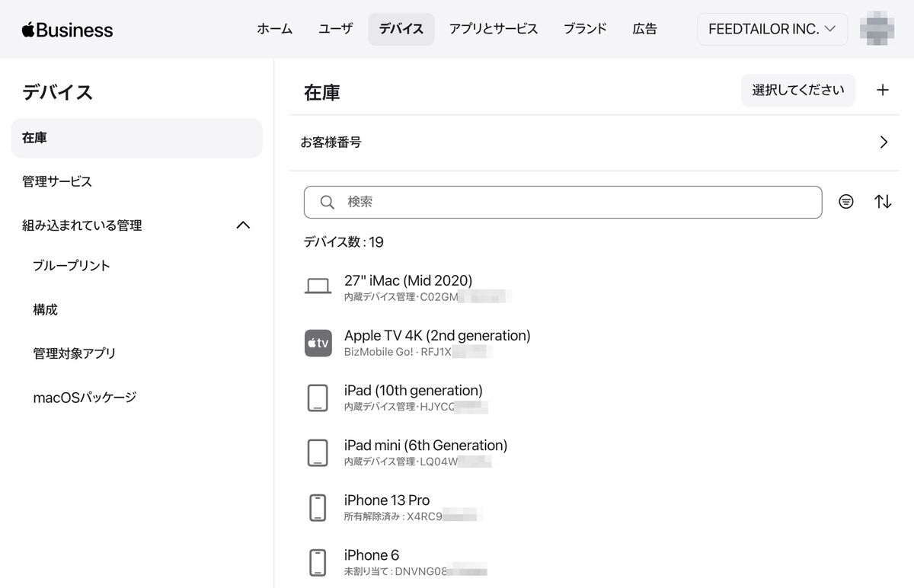
Task: Select the iPhone 13 Pro row
Action: [594, 507]
